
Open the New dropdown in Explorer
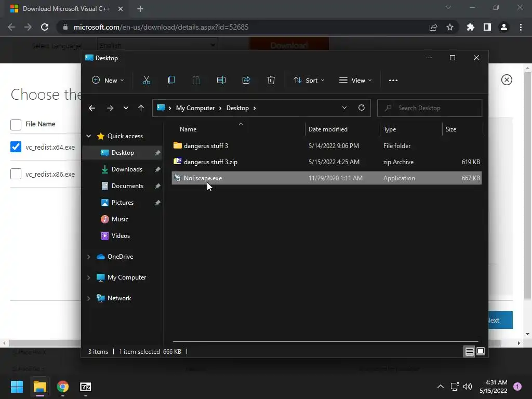point(108,81)
